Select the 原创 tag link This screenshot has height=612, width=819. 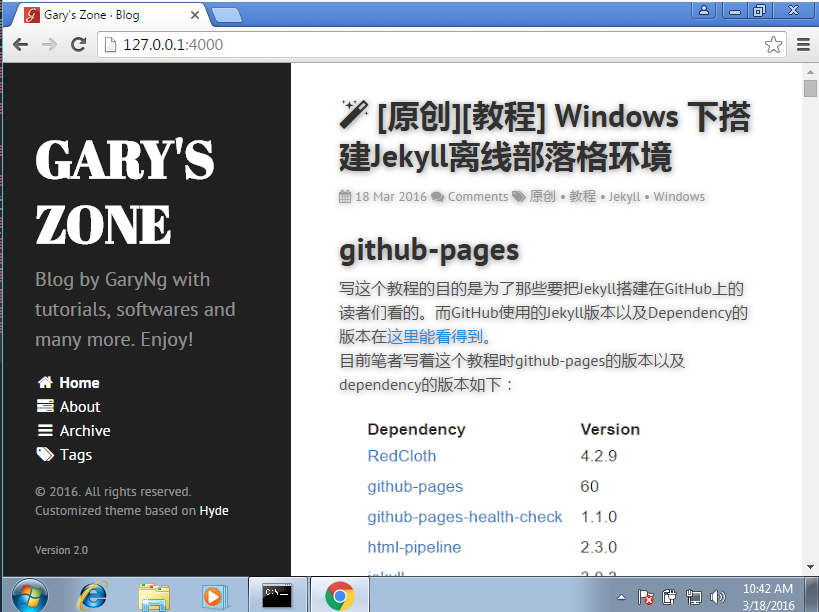coord(543,196)
